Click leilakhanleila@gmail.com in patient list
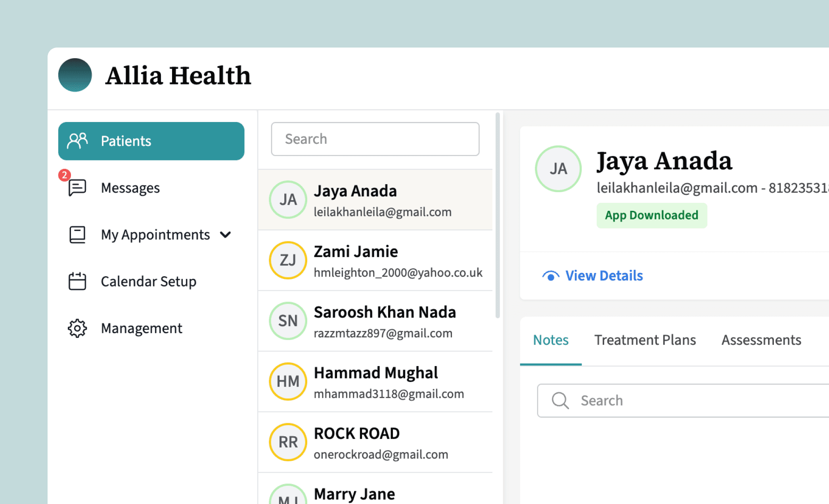Viewport: 829px width, 504px height. [x=383, y=212]
